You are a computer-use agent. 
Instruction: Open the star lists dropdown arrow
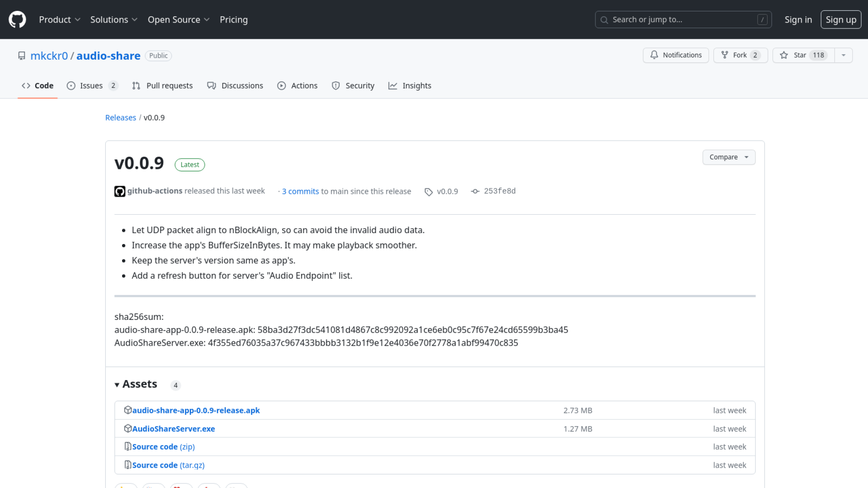click(x=843, y=55)
